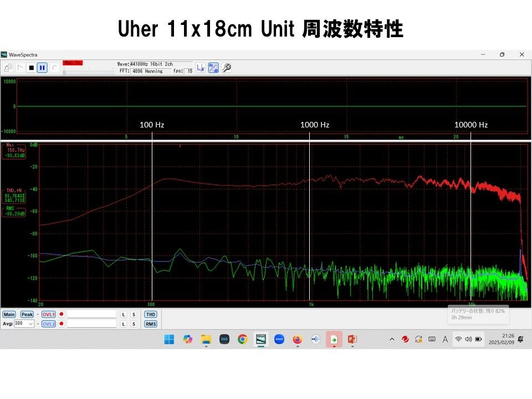
Task: Toggle the THD display button
Action: pos(151,315)
